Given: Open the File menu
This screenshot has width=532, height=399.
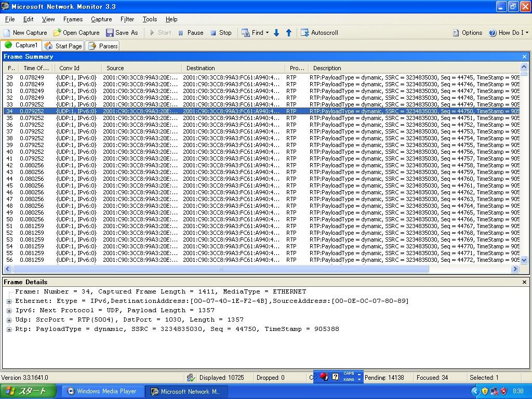Looking at the screenshot, I should pyautogui.click(x=10, y=19).
